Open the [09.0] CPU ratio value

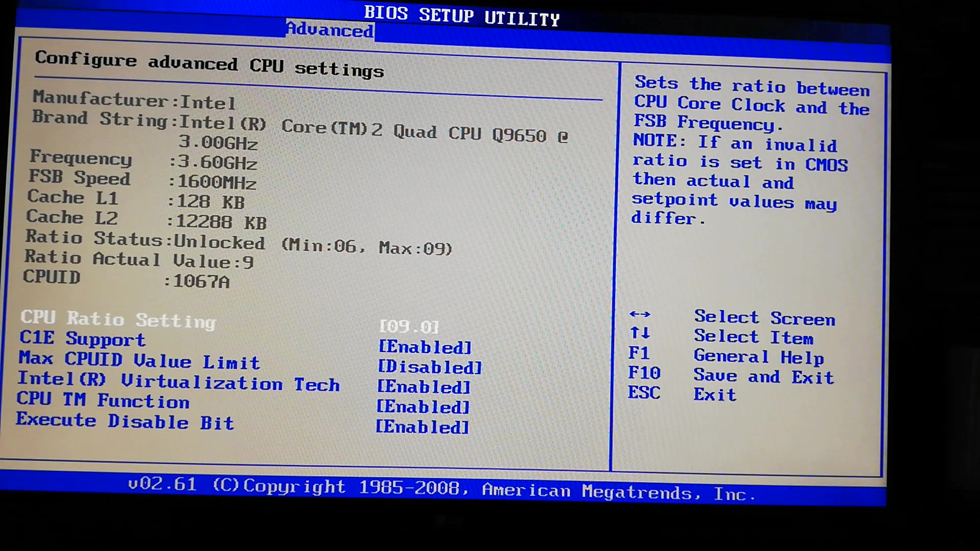coord(409,327)
